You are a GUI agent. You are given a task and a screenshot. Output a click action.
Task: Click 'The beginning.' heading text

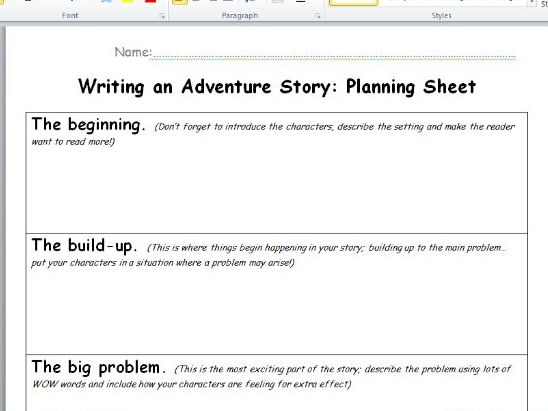pyautogui.click(x=88, y=125)
